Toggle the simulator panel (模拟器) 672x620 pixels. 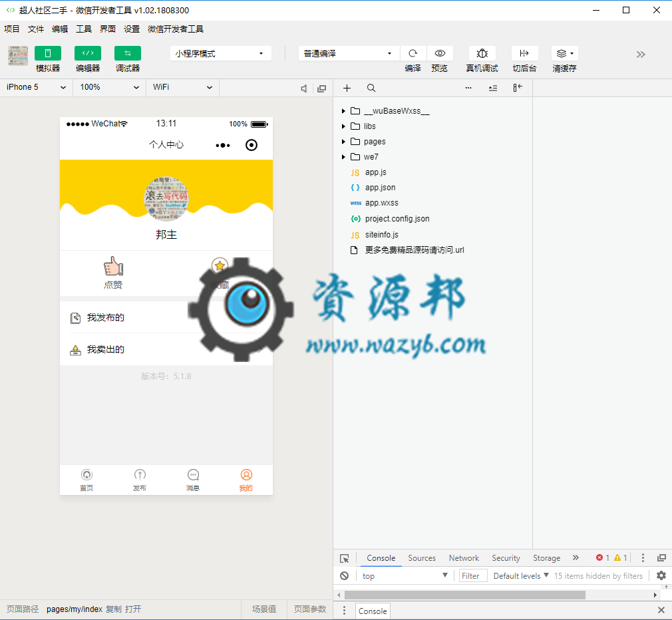pos(47,53)
